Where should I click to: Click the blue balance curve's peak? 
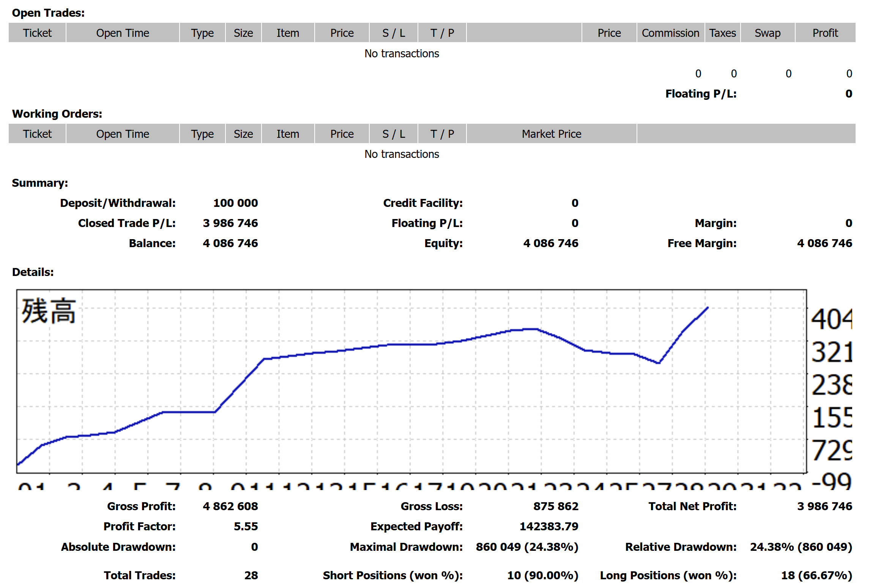[708, 308]
